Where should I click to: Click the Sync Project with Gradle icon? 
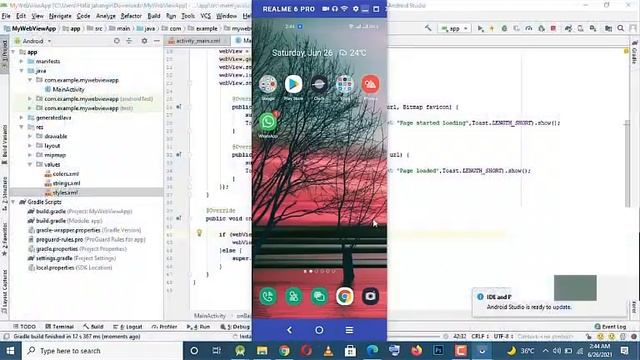(568, 29)
